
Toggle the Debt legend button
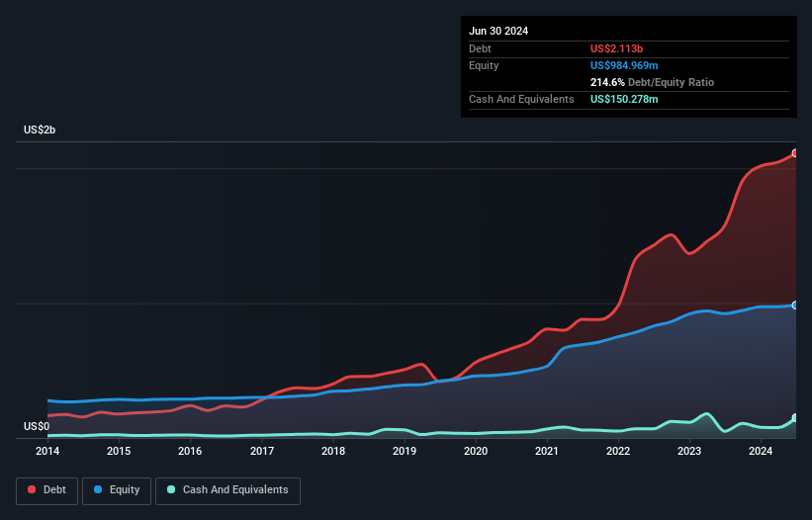tap(47, 490)
